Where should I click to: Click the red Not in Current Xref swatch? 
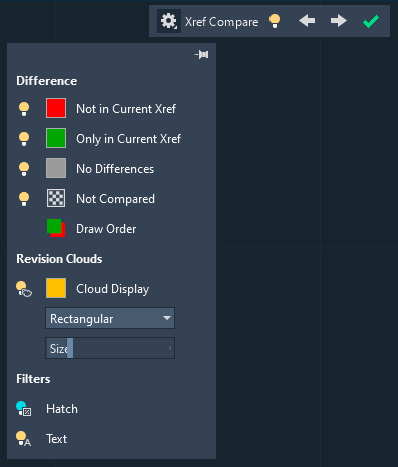click(x=56, y=108)
